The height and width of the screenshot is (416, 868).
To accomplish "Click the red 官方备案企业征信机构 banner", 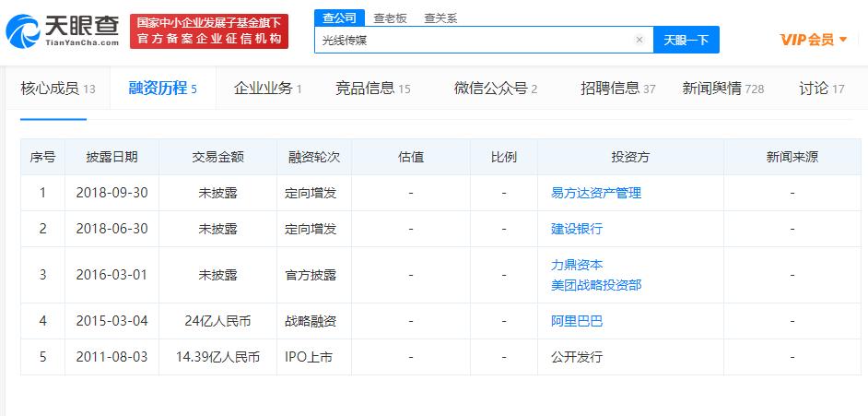I will pos(209,31).
